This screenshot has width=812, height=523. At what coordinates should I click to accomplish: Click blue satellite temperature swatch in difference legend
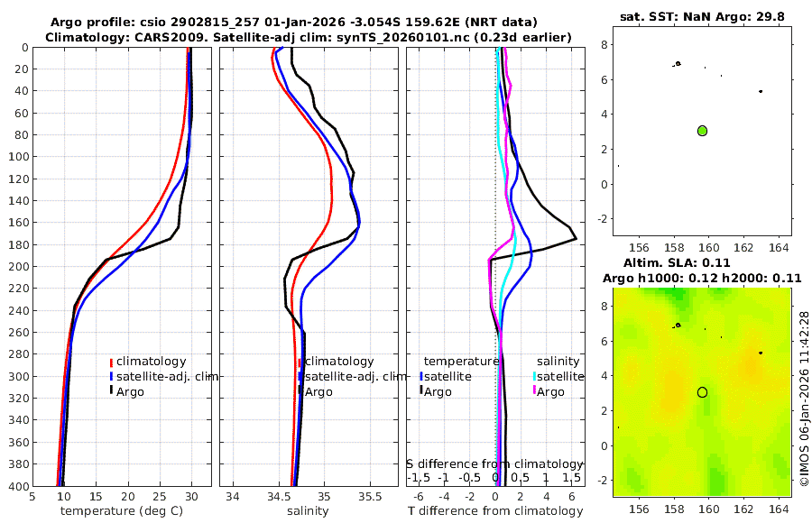[x=422, y=377]
